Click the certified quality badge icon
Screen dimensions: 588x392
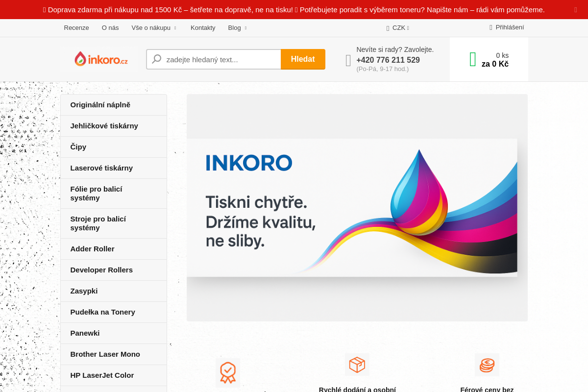point(228,372)
